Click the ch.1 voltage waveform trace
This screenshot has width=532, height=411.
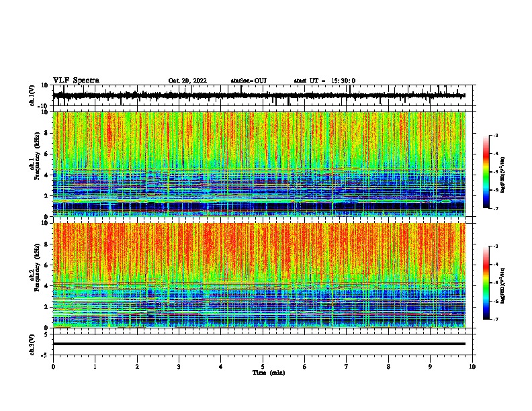pyautogui.click(x=259, y=95)
